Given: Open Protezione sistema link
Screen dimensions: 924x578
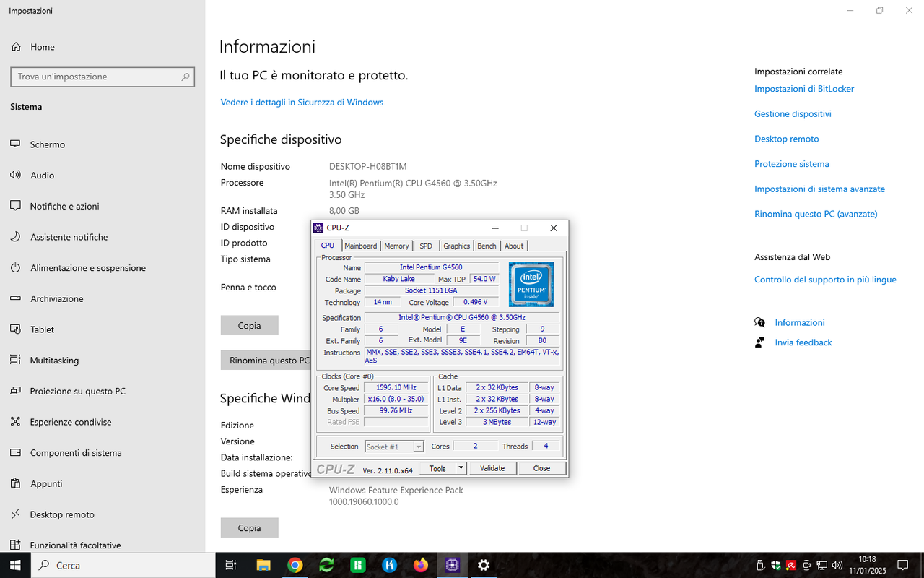Looking at the screenshot, I should tap(791, 164).
